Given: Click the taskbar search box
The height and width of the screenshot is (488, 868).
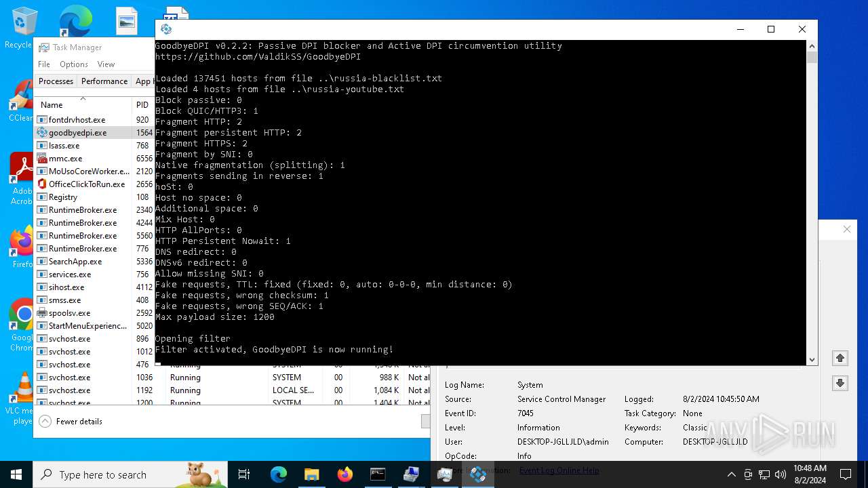Looking at the screenshot, I should (130, 474).
